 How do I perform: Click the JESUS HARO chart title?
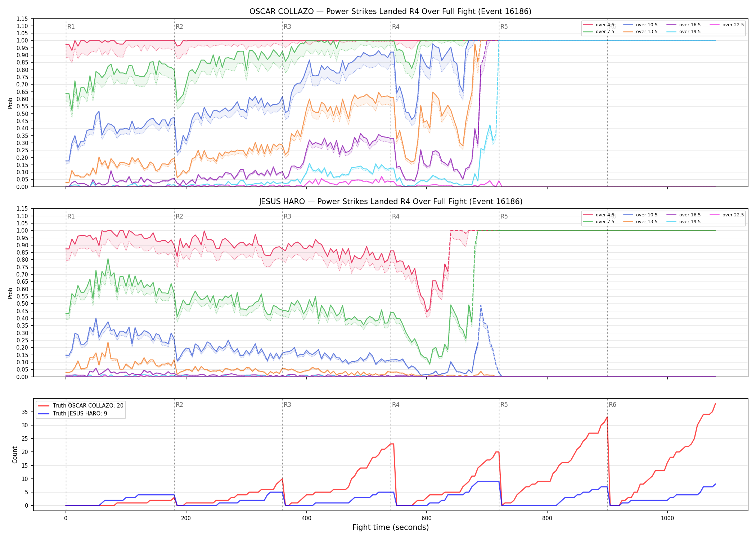click(x=390, y=202)
